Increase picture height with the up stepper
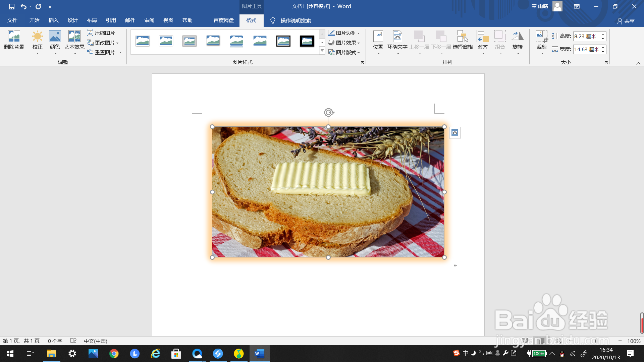The height and width of the screenshot is (362, 644). (x=603, y=34)
